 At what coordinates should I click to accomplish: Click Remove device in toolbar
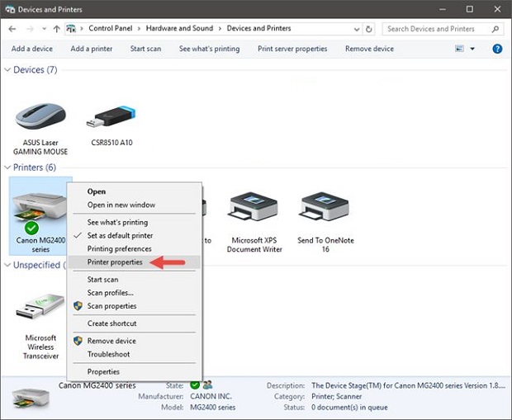pos(370,49)
